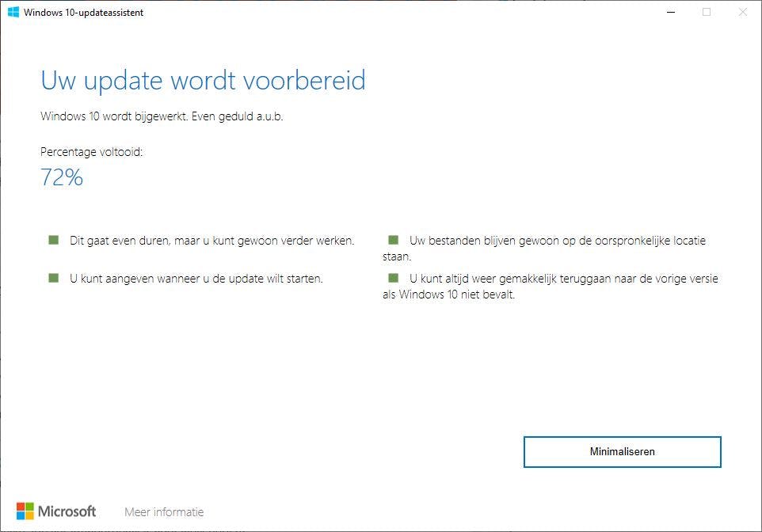762x532 pixels.
Task: Open the Meer informatie link
Action: pyautogui.click(x=164, y=512)
